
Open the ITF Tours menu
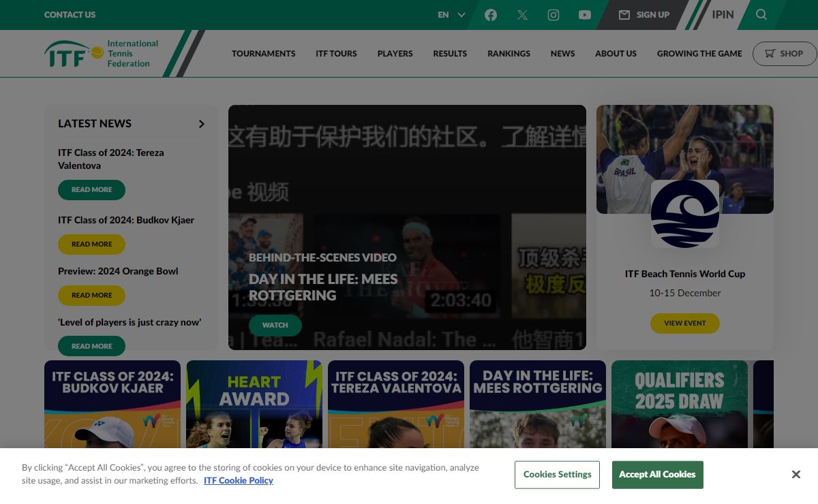[336, 53]
